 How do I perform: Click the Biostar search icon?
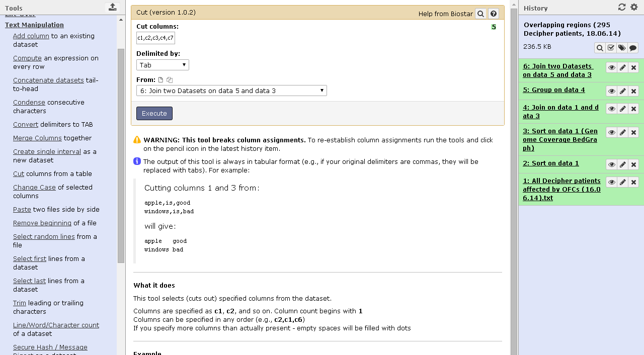point(480,14)
